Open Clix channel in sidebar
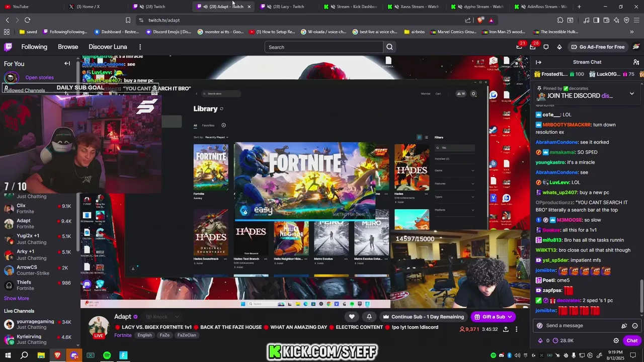This screenshot has height=362, width=644. [38, 209]
